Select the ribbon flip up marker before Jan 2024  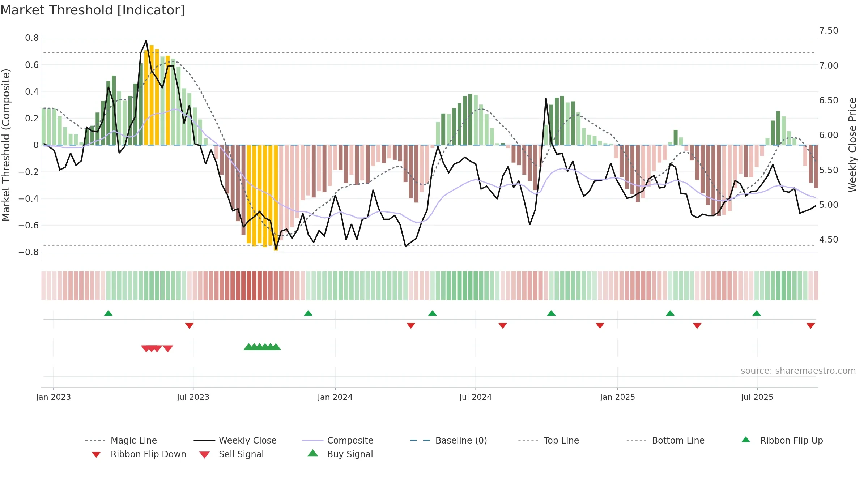[x=308, y=313]
